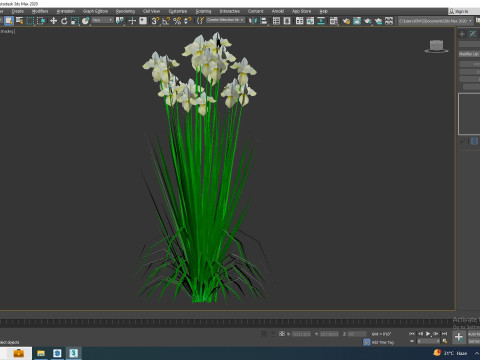
Task: Switch to the Modify command panel tab
Action: click(x=473, y=34)
